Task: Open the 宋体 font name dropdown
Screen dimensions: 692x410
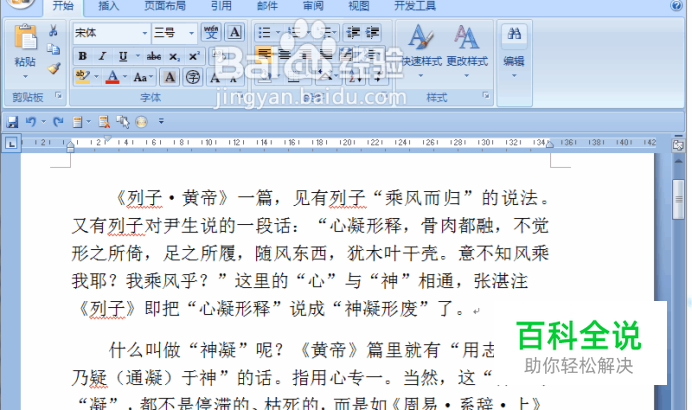Action: point(144,33)
